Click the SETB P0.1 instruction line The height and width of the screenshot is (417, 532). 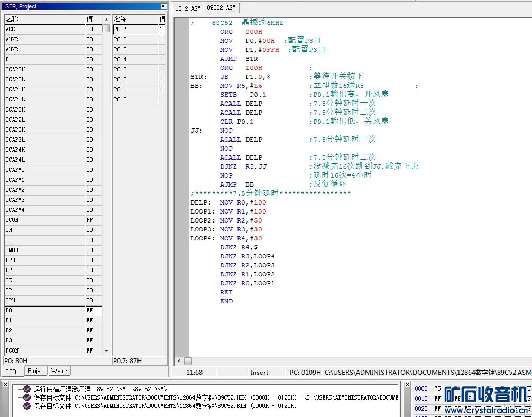[x=243, y=95]
